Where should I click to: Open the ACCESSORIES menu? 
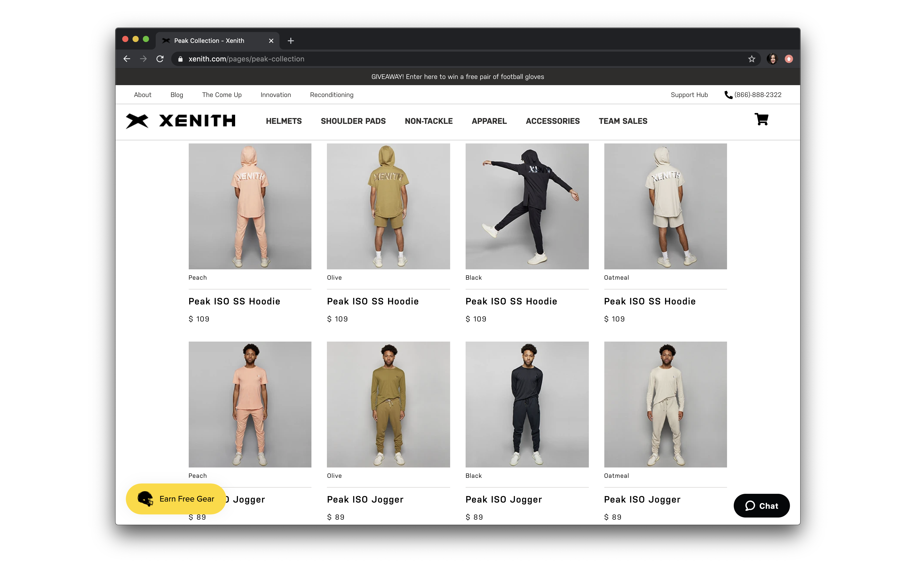pyautogui.click(x=552, y=121)
